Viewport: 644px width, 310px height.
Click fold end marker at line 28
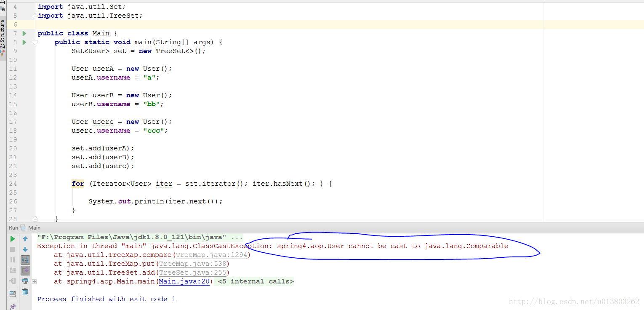(x=35, y=219)
